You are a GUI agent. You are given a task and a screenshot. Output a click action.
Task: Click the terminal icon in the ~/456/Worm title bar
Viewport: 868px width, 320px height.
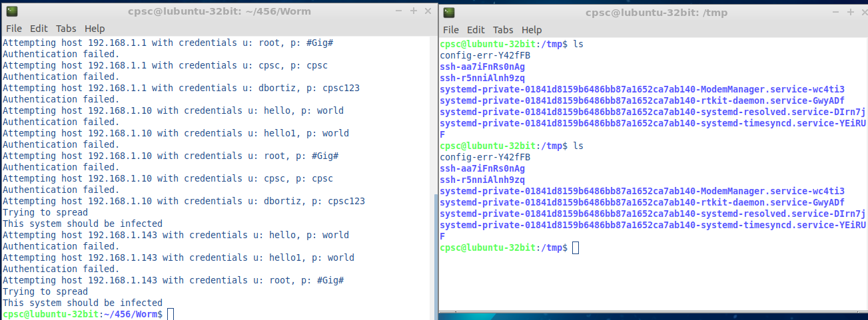tap(12, 11)
